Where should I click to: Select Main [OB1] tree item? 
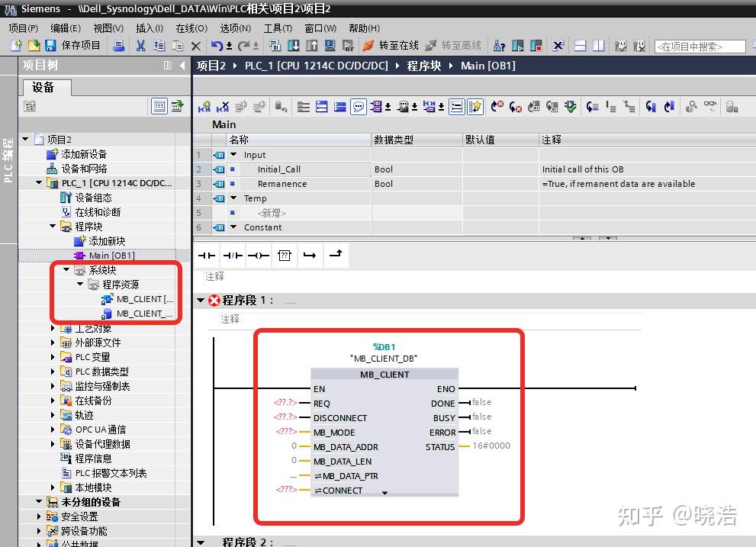click(112, 255)
